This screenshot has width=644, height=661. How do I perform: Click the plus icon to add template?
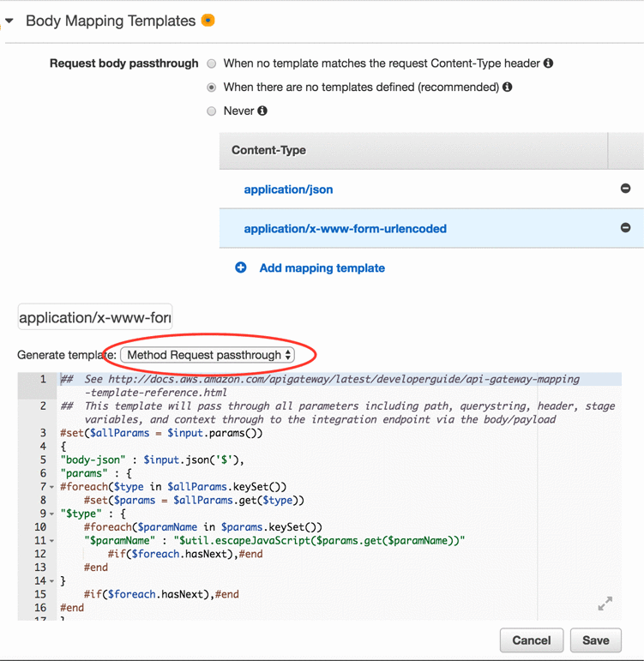click(x=241, y=267)
